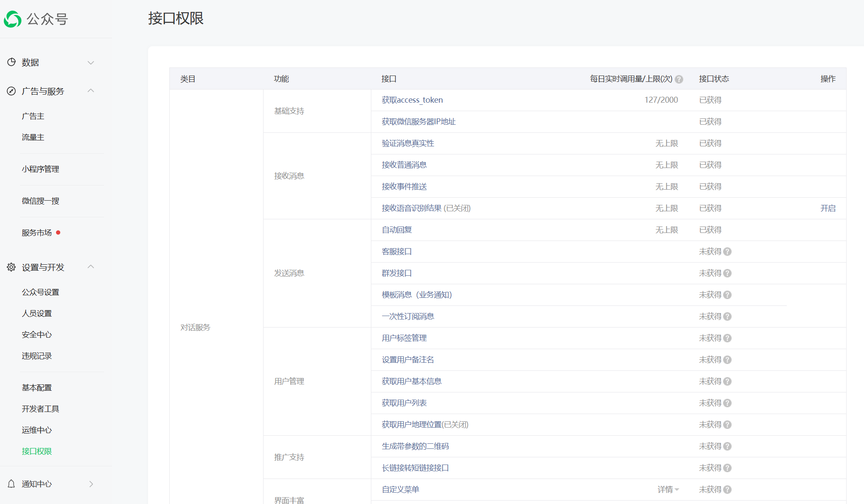This screenshot has height=504, width=864.
Task: Go to 服务市场 sidebar item
Action: pyautogui.click(x=37, y=232)
